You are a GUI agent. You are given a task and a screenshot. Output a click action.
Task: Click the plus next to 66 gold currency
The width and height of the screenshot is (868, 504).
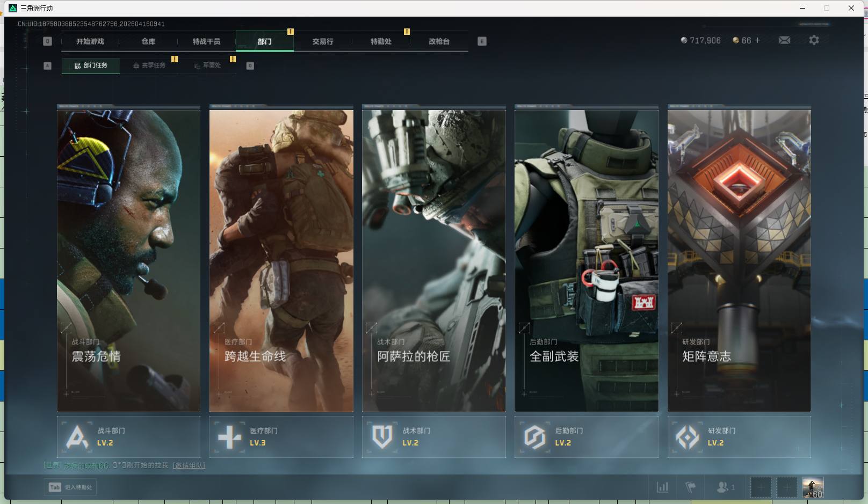coord(758,40)
